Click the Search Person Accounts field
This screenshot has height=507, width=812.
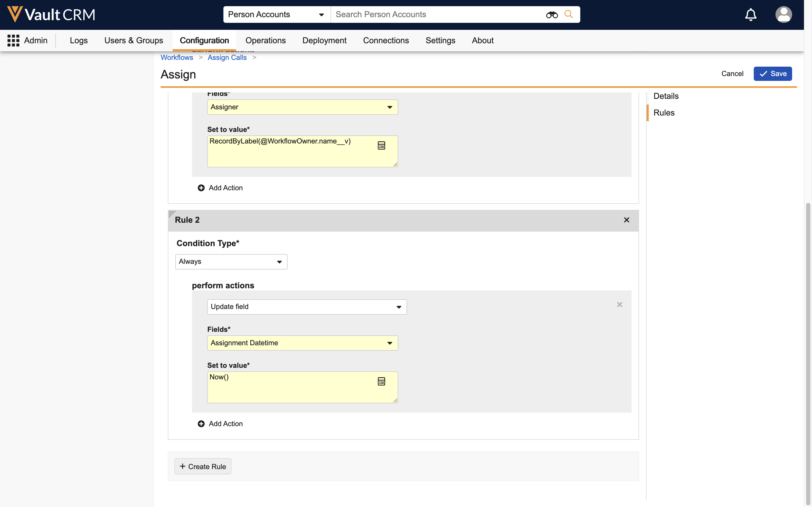pyautogui.click(x=436, y=15)
